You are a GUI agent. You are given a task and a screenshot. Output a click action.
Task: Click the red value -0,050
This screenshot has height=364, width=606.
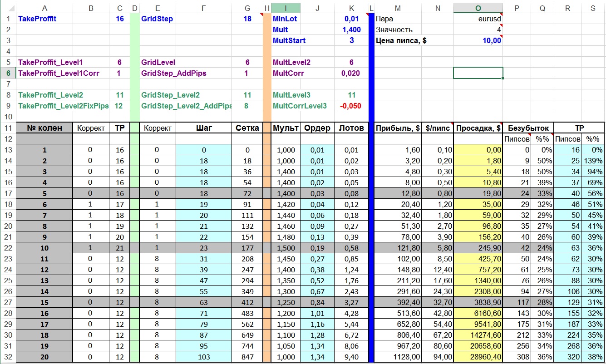351,106
